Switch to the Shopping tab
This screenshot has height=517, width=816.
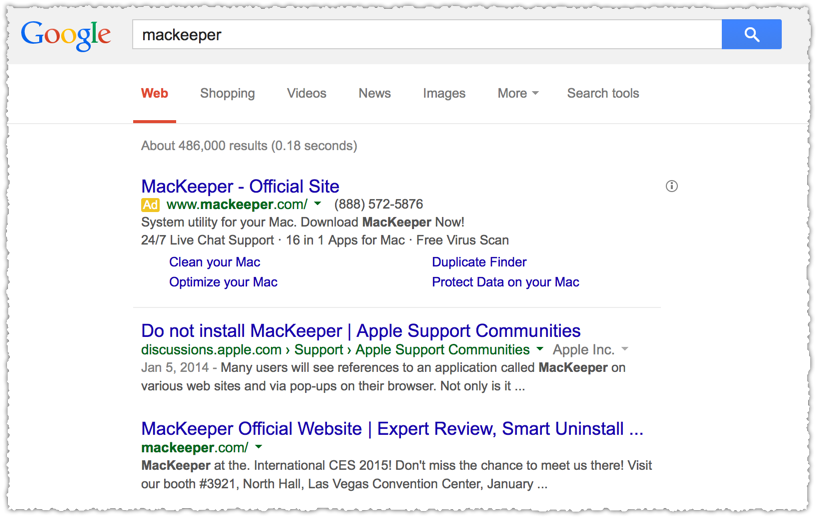[x=227, y=93]
